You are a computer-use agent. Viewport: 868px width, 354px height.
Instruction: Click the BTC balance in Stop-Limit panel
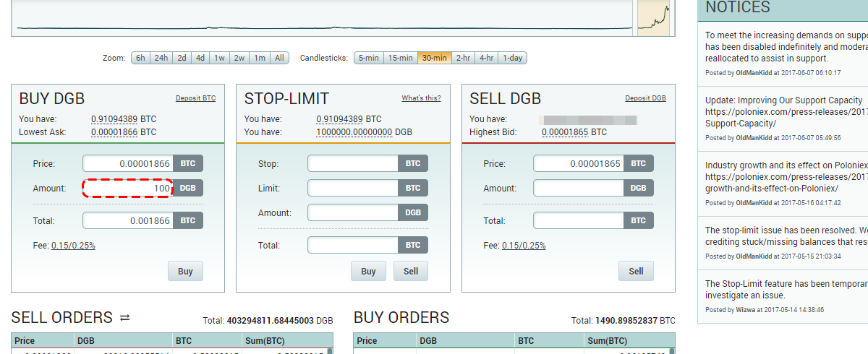tap(340, 119)
